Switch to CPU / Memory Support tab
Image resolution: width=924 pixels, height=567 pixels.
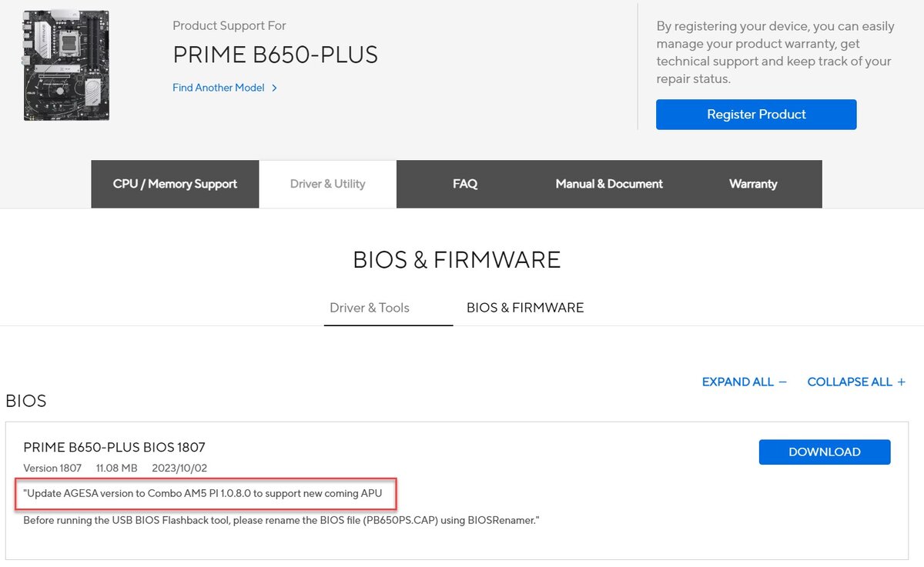coord(175,184)
